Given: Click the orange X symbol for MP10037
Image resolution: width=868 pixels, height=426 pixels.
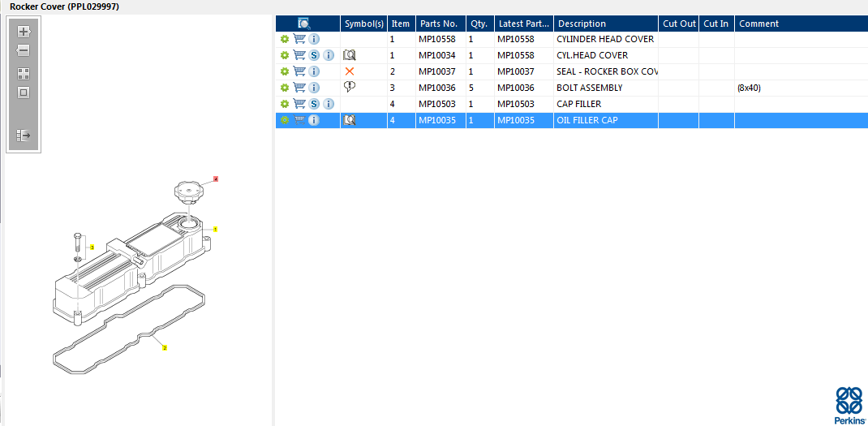Looking at the screenshot, I should pyautogui.click(x=350, y=71).
